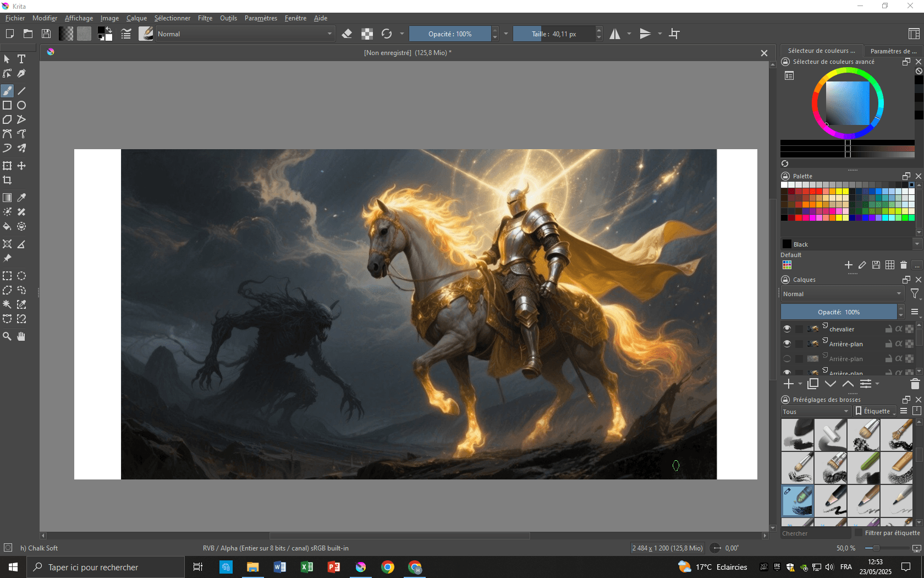Viewport: 924px width, 578px height.
Task: Select the Contiguous Selection magic wand tool
Action: click(x=7, y=304)
